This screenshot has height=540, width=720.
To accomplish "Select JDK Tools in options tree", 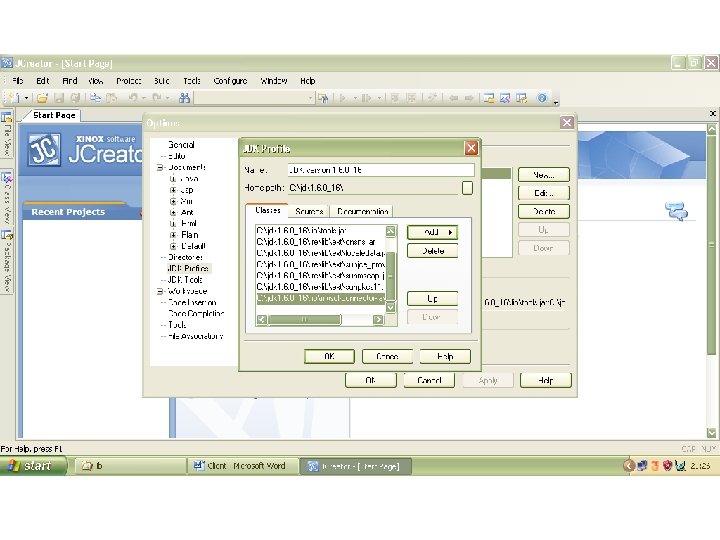I will (185, 280).
